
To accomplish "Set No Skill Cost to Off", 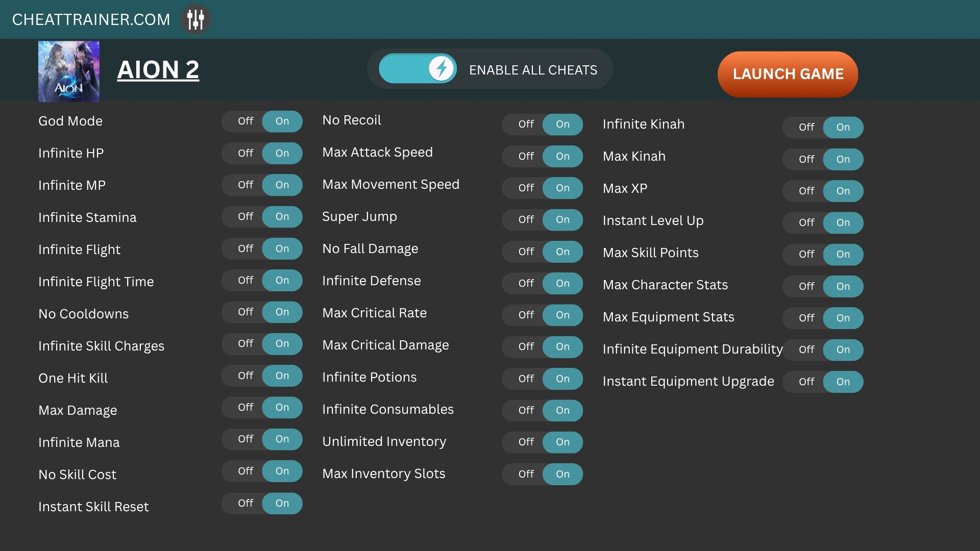I will [246, 471].
